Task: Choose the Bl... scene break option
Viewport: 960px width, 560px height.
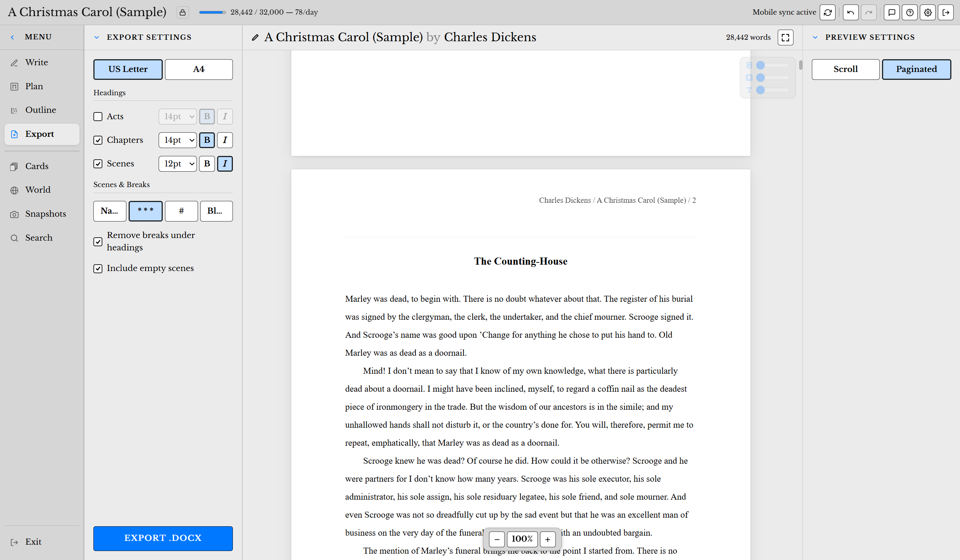Action: 216,211
